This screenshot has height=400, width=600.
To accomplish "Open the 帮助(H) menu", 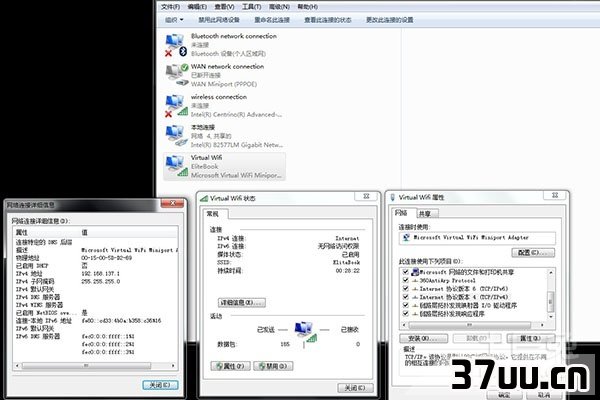I will click(307, 7).
